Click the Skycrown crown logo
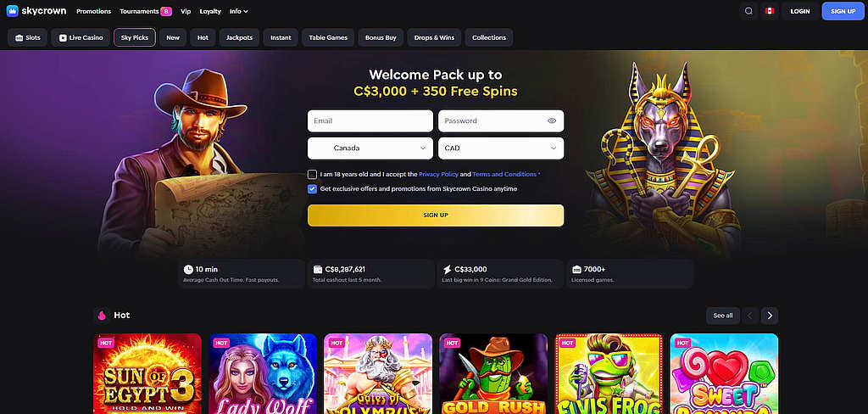Viewport: 868px width, 414px height. coord(12,11)
